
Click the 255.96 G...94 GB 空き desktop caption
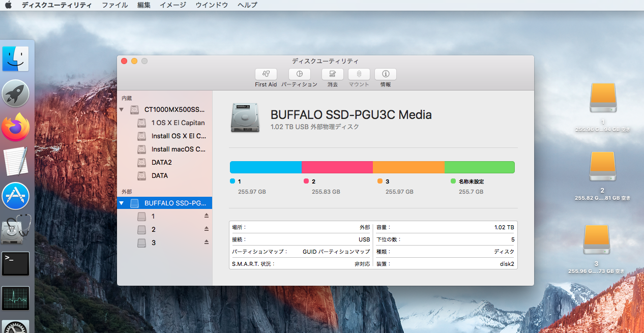coord(603,130)
